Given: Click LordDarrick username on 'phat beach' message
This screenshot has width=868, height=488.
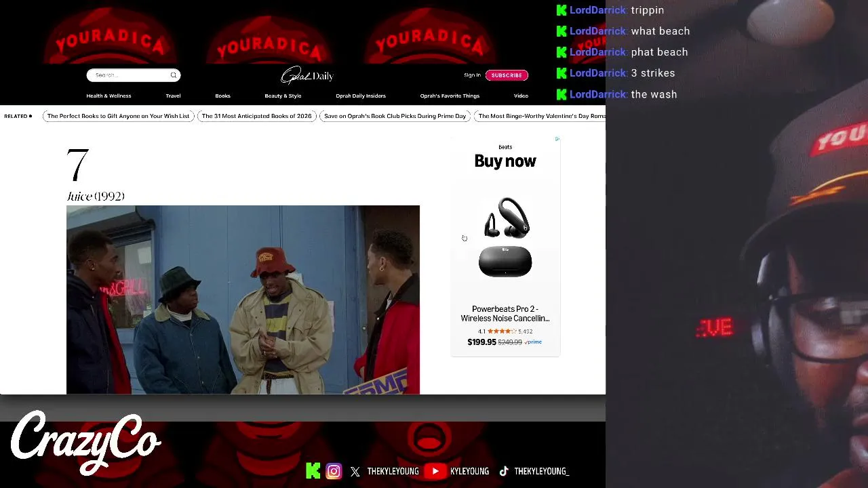Looking at the screenshot, I should [597, 52].
